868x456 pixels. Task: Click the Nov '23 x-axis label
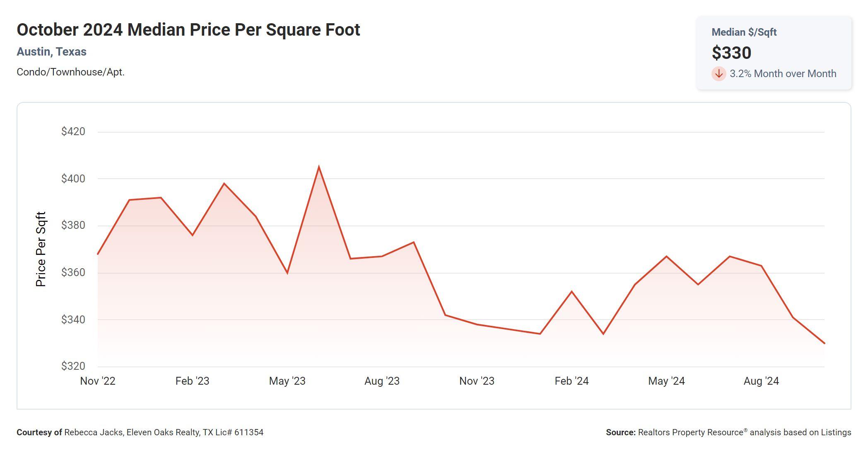coord(477,381)
